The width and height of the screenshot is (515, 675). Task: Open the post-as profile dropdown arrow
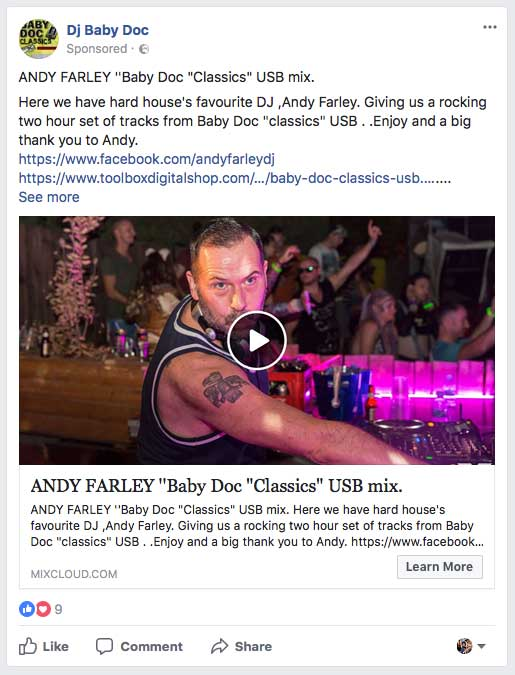coord(481,646)
